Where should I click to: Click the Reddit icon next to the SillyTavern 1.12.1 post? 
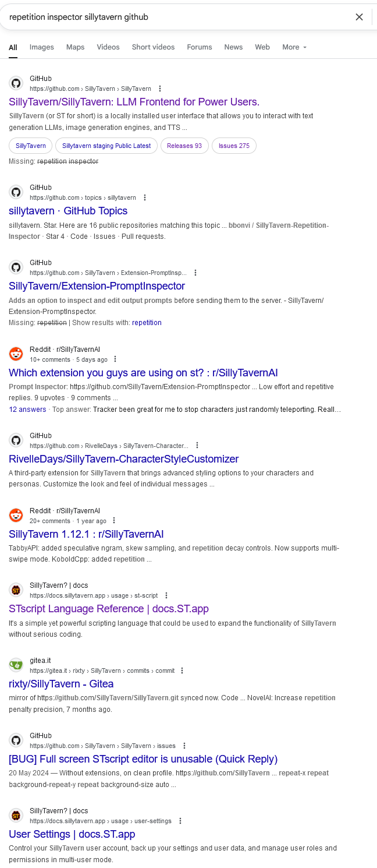click(x=16, y=515)
